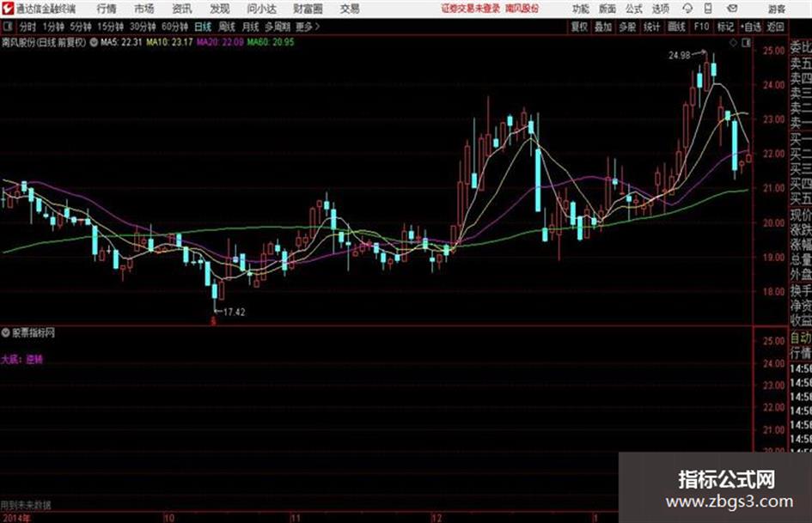Click the F10 button
This screenshot has height=523, width=812.
(x=701, y=27)
